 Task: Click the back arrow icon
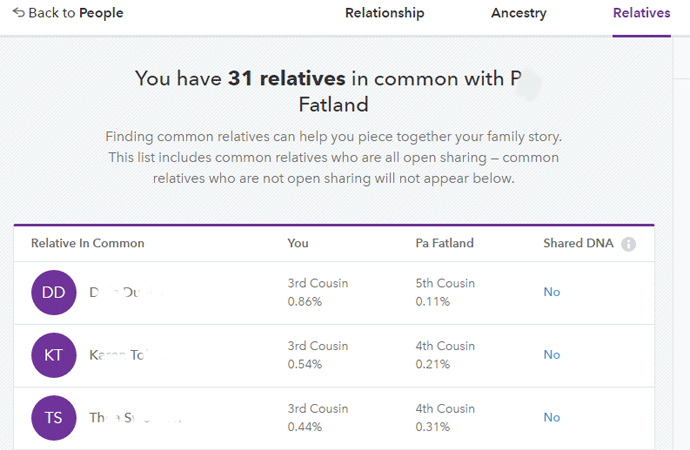[19, 12]
